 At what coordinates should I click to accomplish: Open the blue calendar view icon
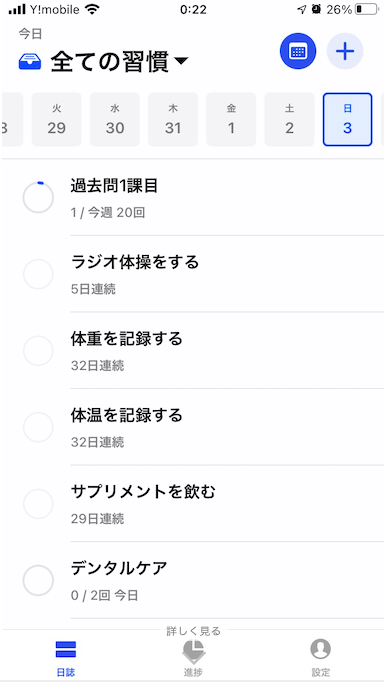pos(298,51)
